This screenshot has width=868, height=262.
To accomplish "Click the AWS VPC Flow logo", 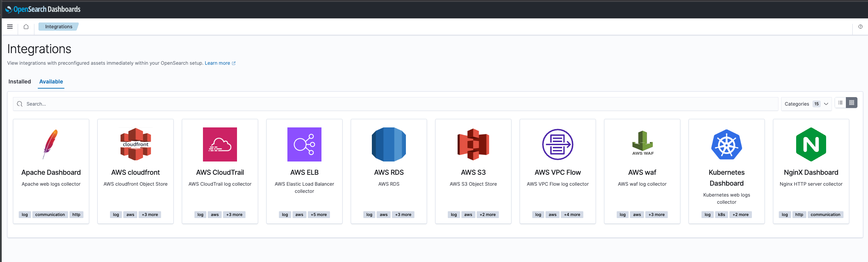I will tap(558, 144).
